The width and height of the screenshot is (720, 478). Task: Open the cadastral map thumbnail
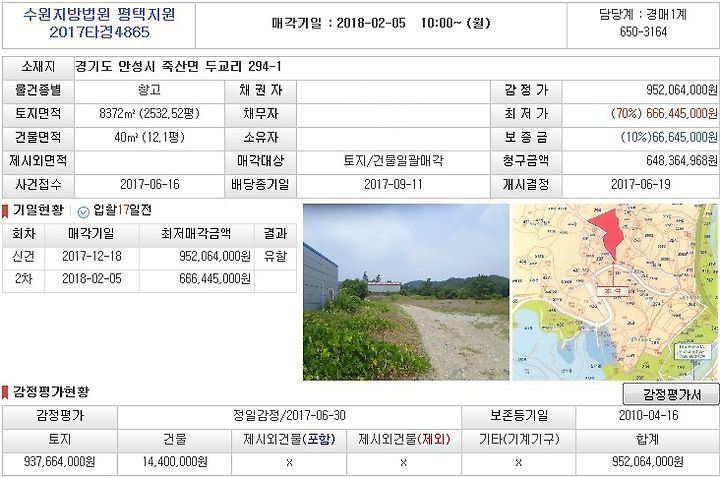(x=615, y=292)
